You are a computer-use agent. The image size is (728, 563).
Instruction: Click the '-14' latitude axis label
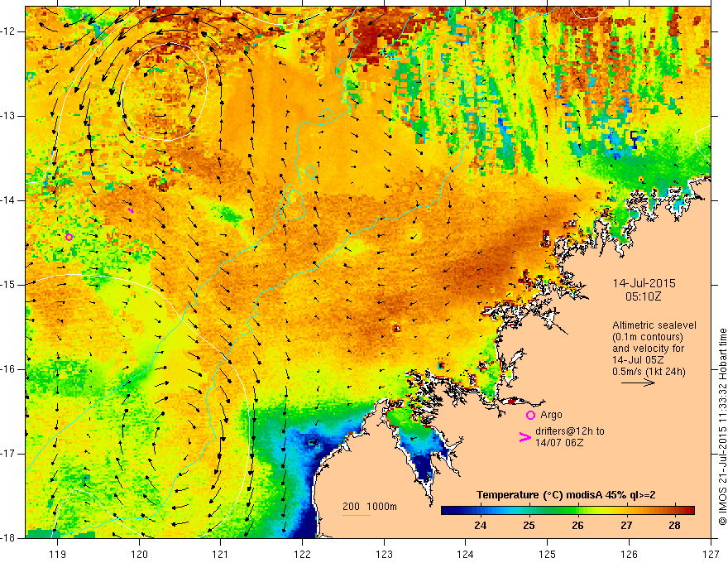(x=8, y=200)
